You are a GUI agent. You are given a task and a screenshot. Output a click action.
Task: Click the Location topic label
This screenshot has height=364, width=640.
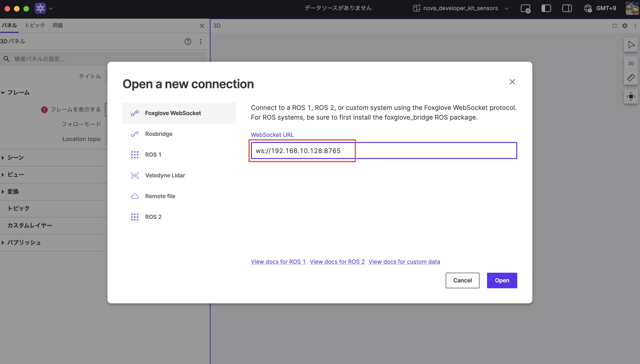(x=82, y=139)
